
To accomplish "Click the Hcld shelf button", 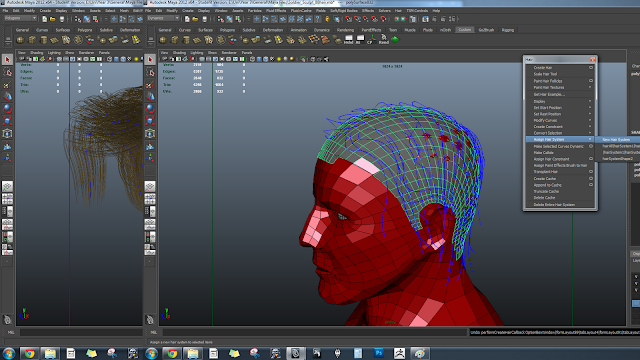I will [349, 40].
